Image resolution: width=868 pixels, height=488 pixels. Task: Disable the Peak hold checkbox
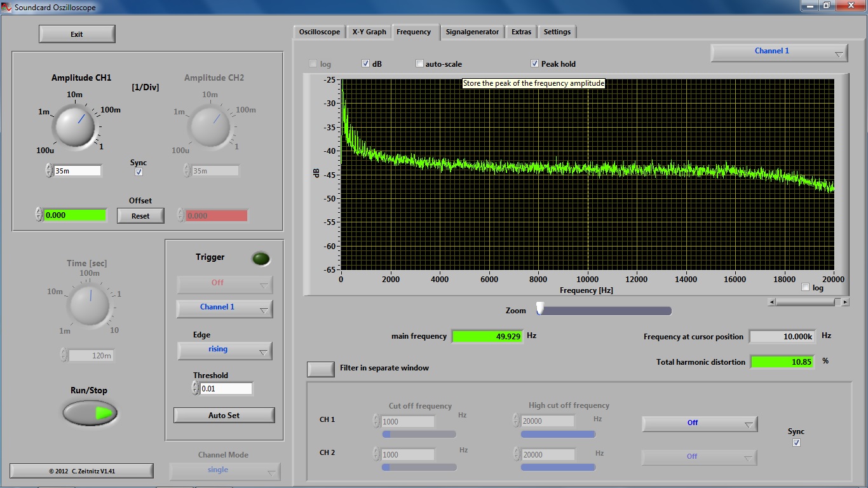pos(535,64)
